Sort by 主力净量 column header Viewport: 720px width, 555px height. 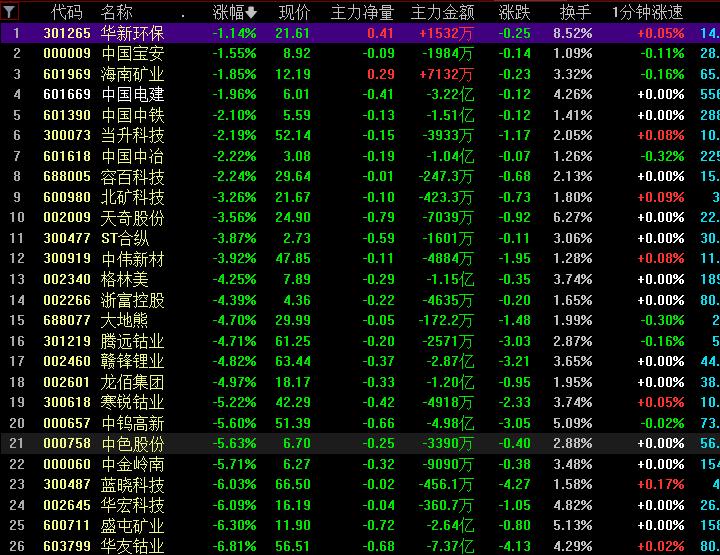[362, 12]
